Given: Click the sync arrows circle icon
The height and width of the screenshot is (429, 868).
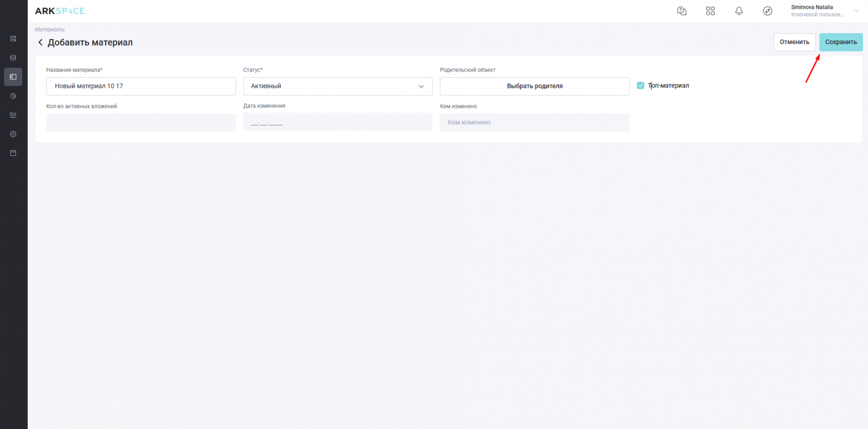Looking at the screenshot, I should 768,11.
